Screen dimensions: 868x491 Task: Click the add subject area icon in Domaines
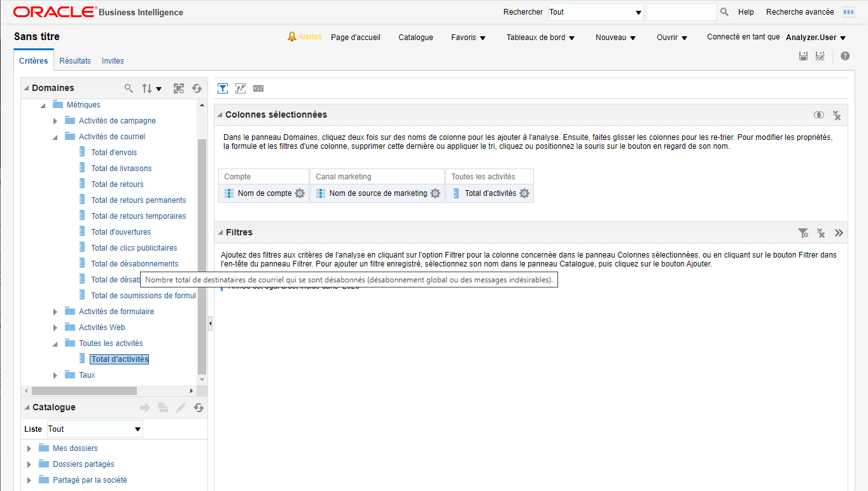tap(179, 88)
